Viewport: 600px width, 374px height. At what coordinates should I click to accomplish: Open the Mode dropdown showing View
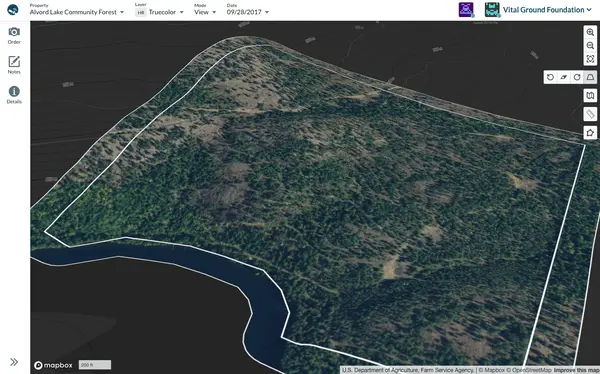click(x=205, y=10)
